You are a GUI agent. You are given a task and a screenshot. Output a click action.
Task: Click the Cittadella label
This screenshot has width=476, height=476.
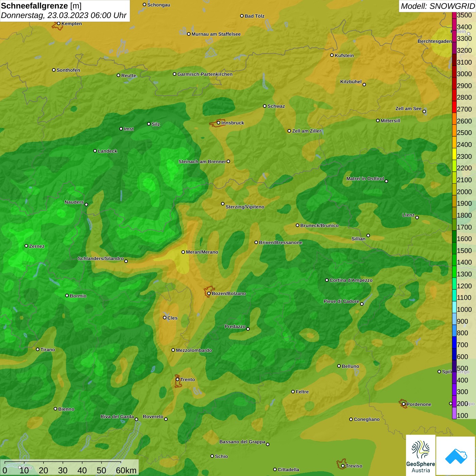pyautogui.click(x=288, y=470)
